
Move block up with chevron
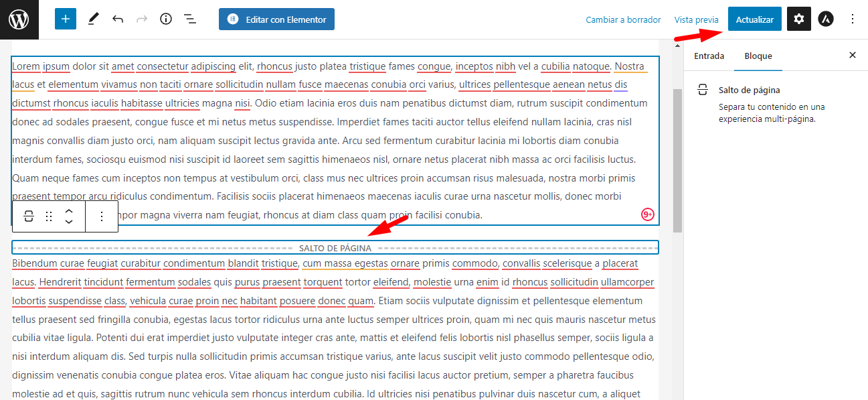point(69,210)
